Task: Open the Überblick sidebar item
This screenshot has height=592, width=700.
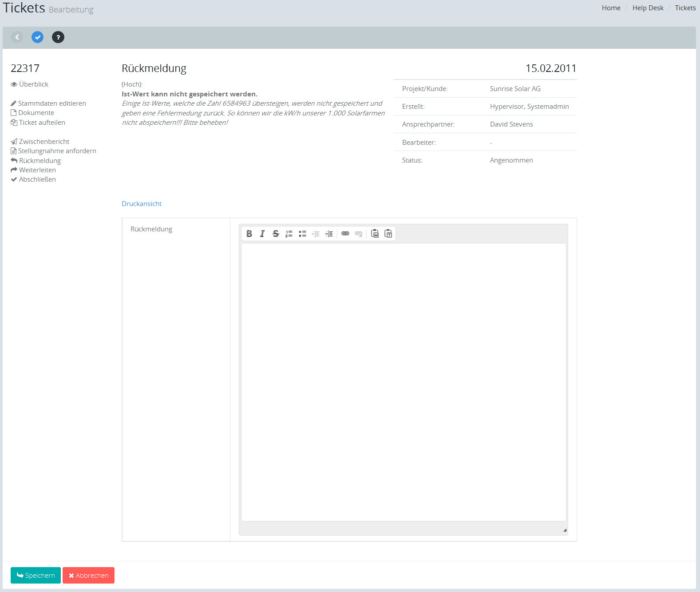Action: [x=33, y=84]
